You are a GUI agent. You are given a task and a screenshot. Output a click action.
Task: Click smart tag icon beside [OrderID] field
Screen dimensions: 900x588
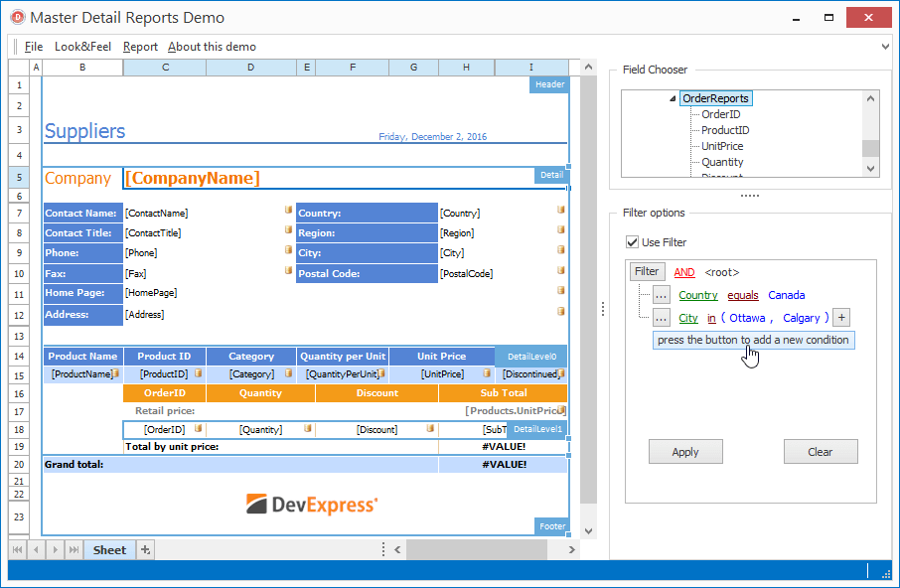tap(198, 429)
